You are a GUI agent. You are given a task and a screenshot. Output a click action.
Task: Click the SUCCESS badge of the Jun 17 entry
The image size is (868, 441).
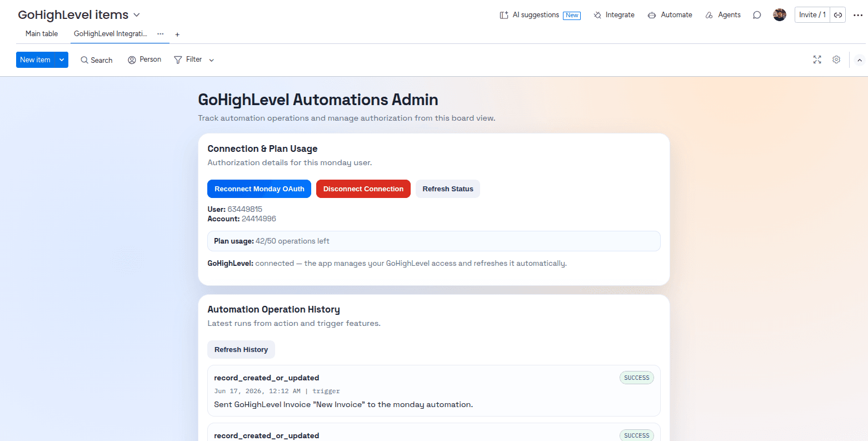point(637,378)
